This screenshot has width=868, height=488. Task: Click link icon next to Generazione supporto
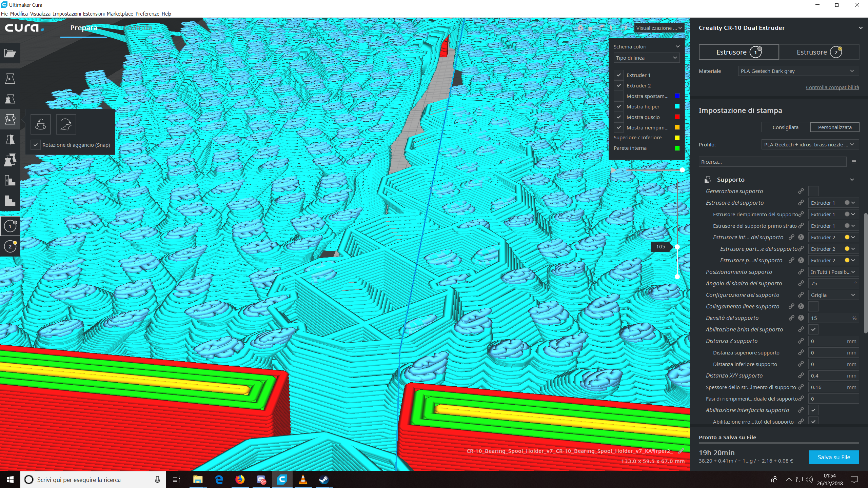(x=801, y=191)
